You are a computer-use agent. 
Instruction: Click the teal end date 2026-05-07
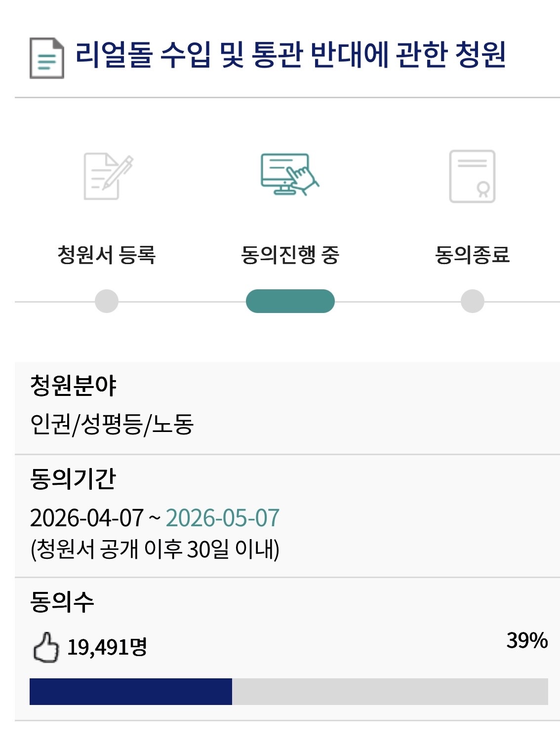coord(223,518)
